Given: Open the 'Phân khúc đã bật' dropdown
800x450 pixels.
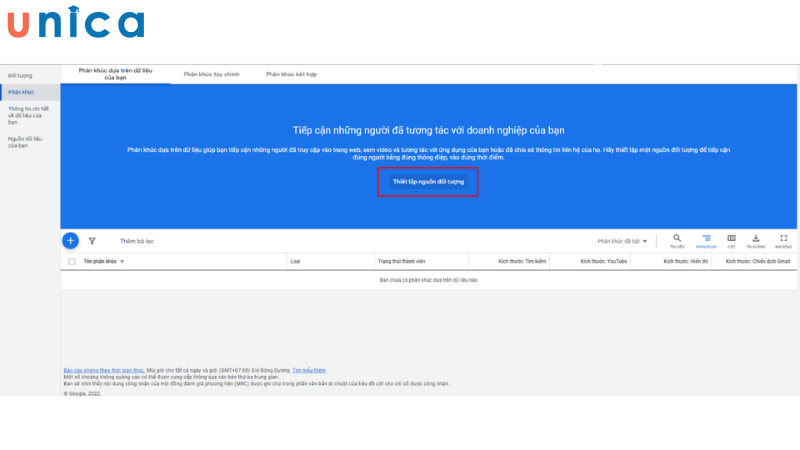Looking at the screenshot, I should point(622,241).
